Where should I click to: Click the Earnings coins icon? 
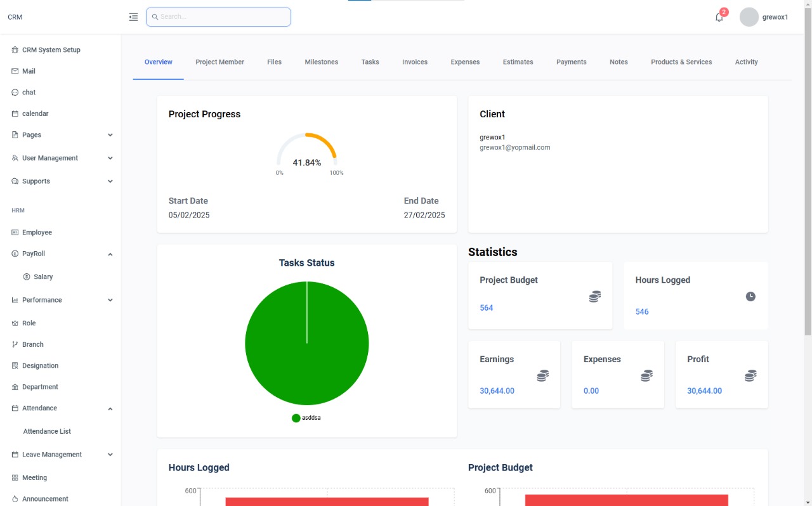click(543, 375)
